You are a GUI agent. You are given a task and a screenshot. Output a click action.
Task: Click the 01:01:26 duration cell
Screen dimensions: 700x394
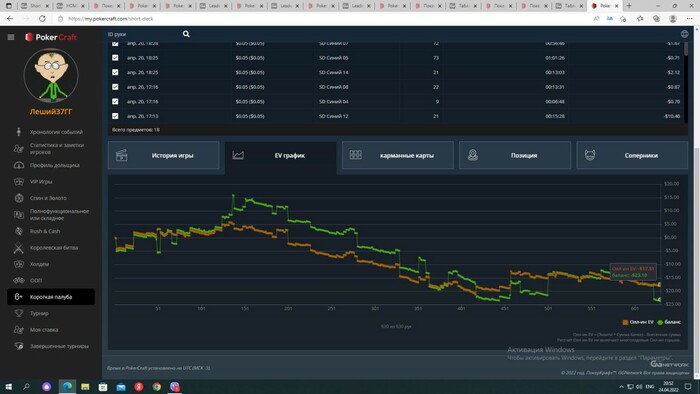point(555,58)
